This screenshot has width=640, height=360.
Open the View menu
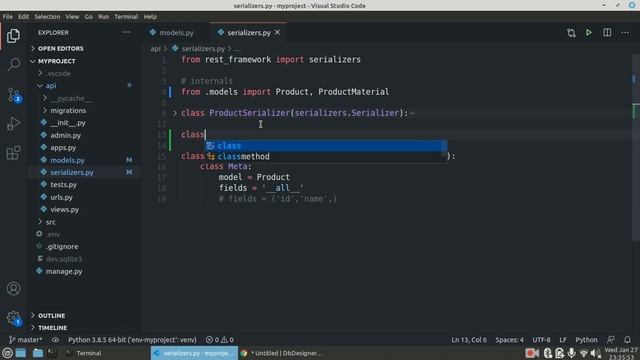click(72, 17)
